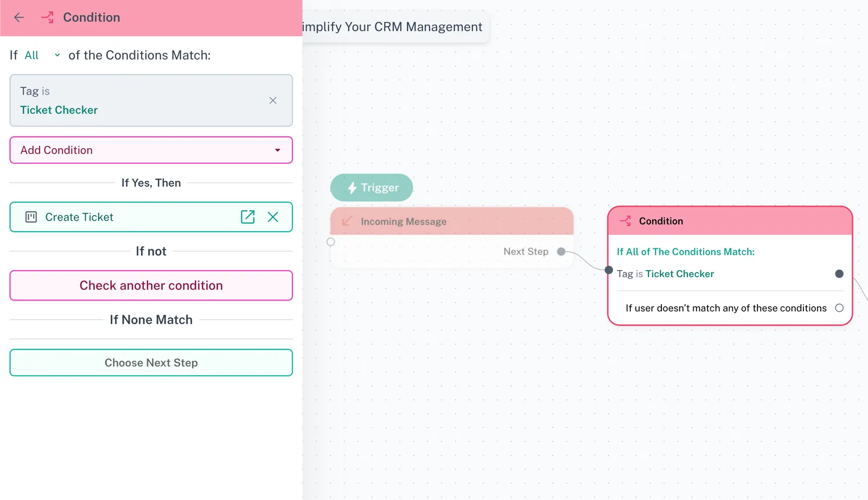This screenshot has width=868, height=500.
Task: Delete the Create Ticket action
Action: [x=273, y=217]
